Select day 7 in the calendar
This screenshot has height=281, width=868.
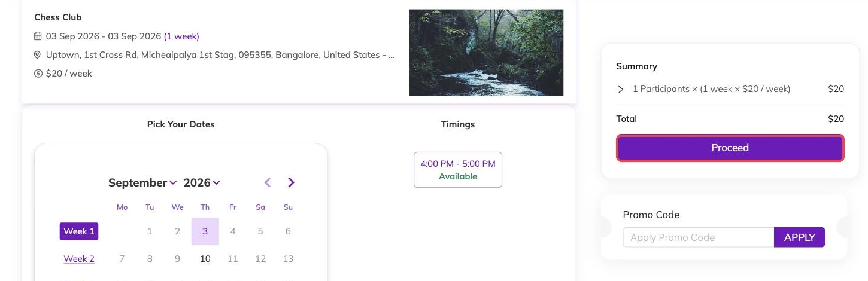[122, 259]
